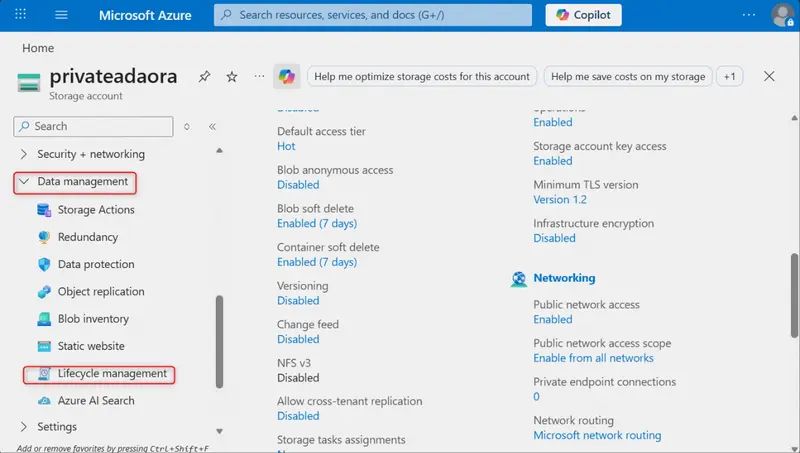This screenshot has height=453, width=800.
Task: Click Version 1.2 TLS link
Action: [x=560, y=199]
